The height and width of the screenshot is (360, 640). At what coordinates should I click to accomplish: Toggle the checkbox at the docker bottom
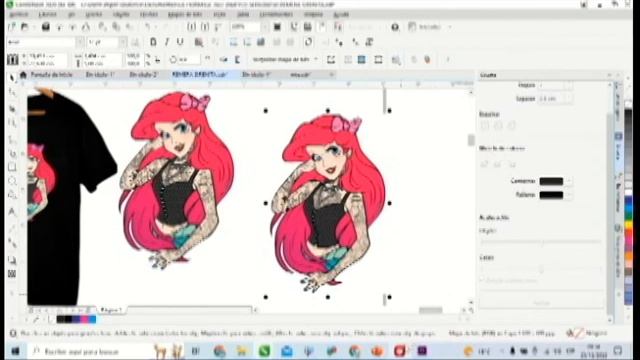(x=483, y=281)
